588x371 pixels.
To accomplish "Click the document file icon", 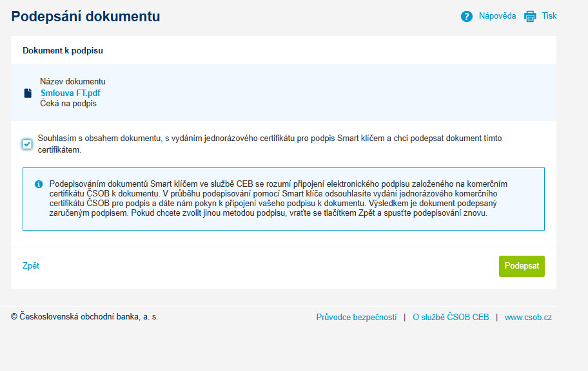I will [28, 93].
